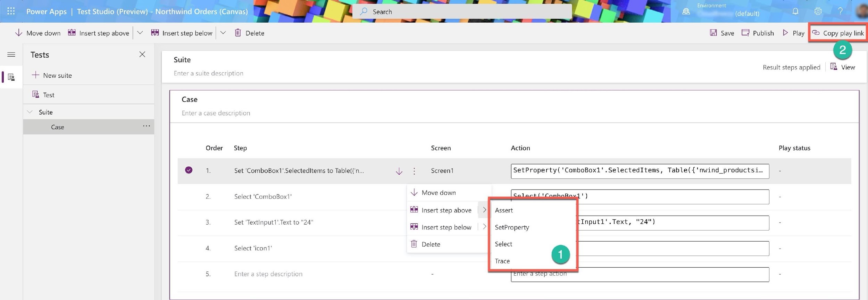
Task: Click step 2's Select('ComboBox1') action field
Action: [x=640, y=197]
